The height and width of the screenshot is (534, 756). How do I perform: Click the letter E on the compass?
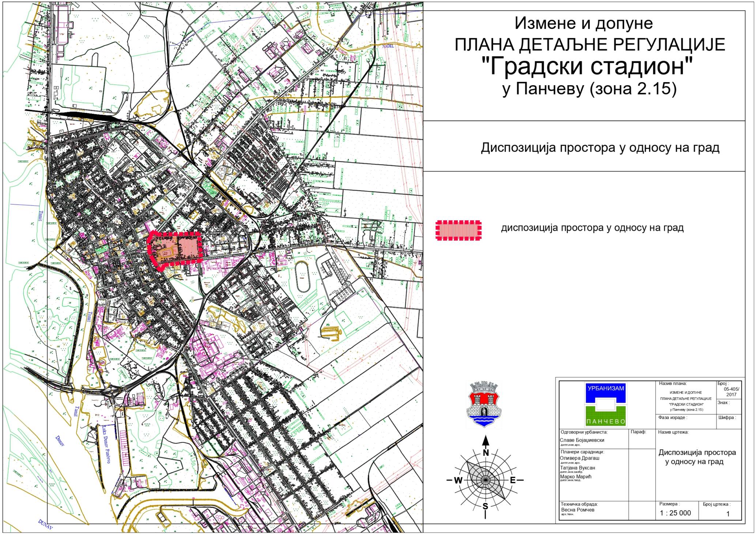tap(513, 480)
